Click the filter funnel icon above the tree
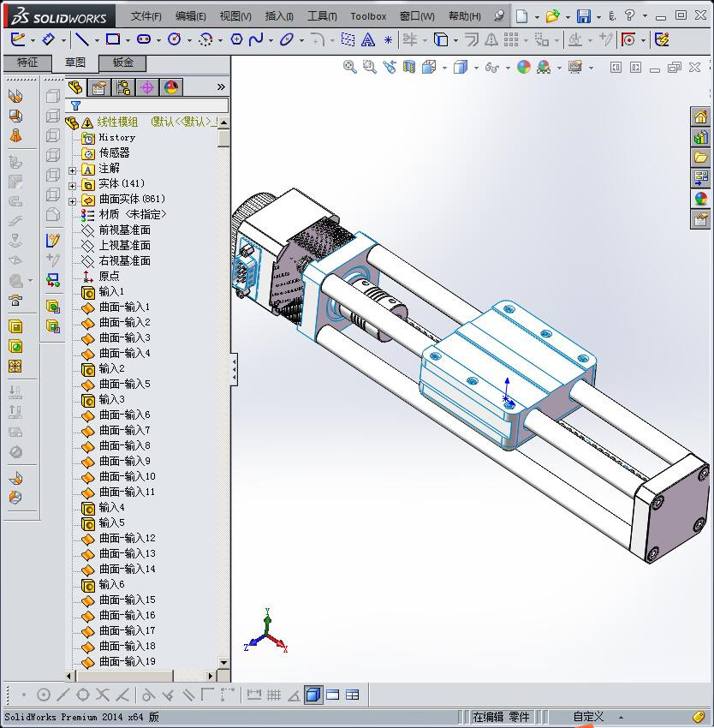The height and width of the screenshot is (728, 714). point(74,104)
